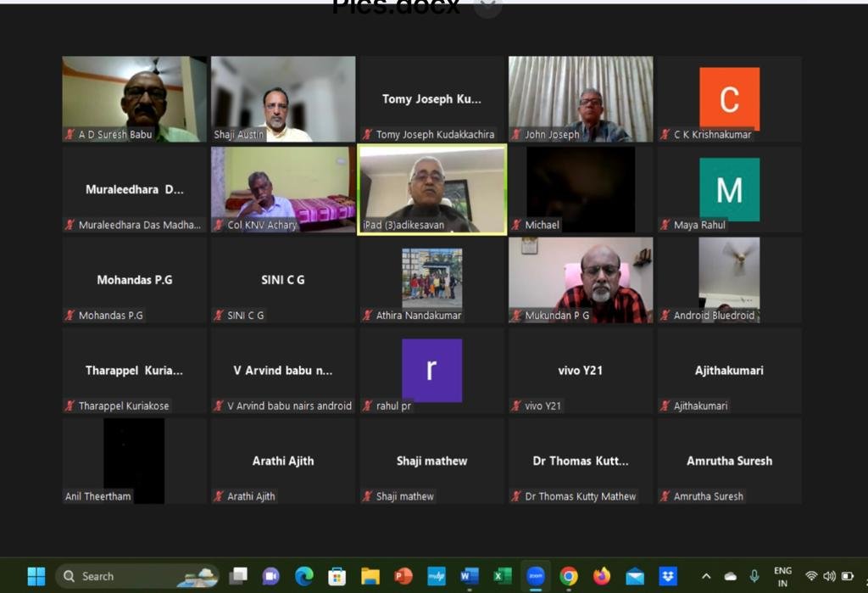Viewport: 868px width, 593px height.
Task: Open Excel in the taskbar
Action: (503, 576)
